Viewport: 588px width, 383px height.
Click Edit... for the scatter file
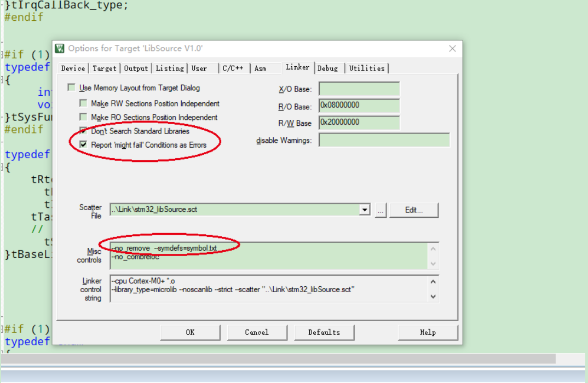pyautogui.click(x=414, y=210)
